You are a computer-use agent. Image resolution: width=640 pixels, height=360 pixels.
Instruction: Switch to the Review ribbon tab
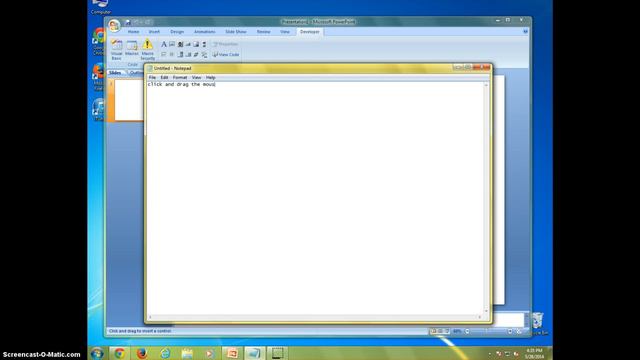[264, 31]
